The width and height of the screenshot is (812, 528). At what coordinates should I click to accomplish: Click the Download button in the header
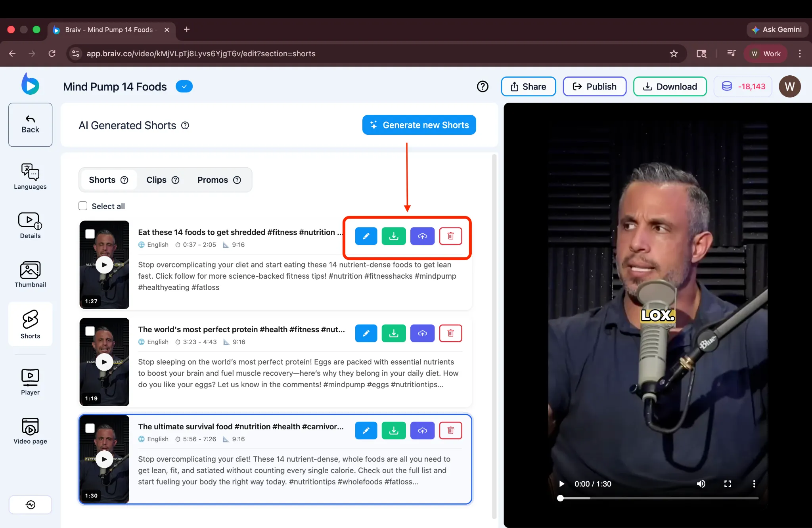tap(670, 86)
